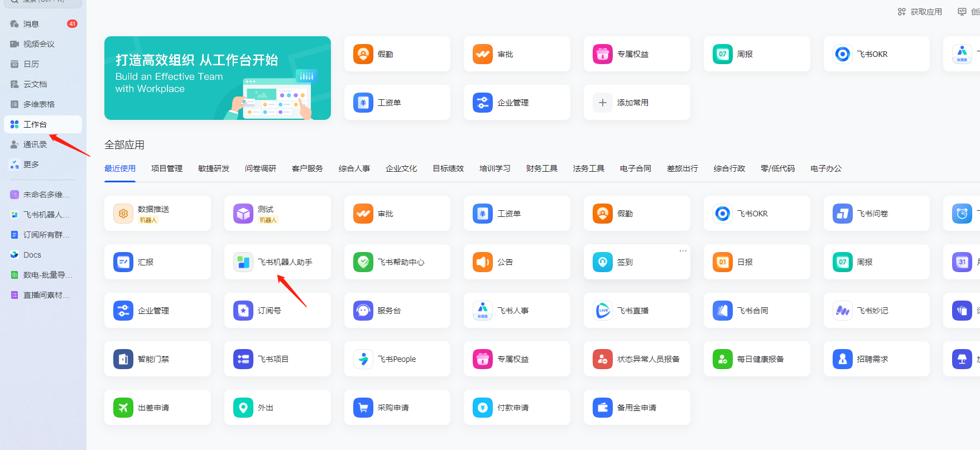Screen dimensions: 980x450
Task: Open the 数据推送 robot app
Action: [157, 214]
